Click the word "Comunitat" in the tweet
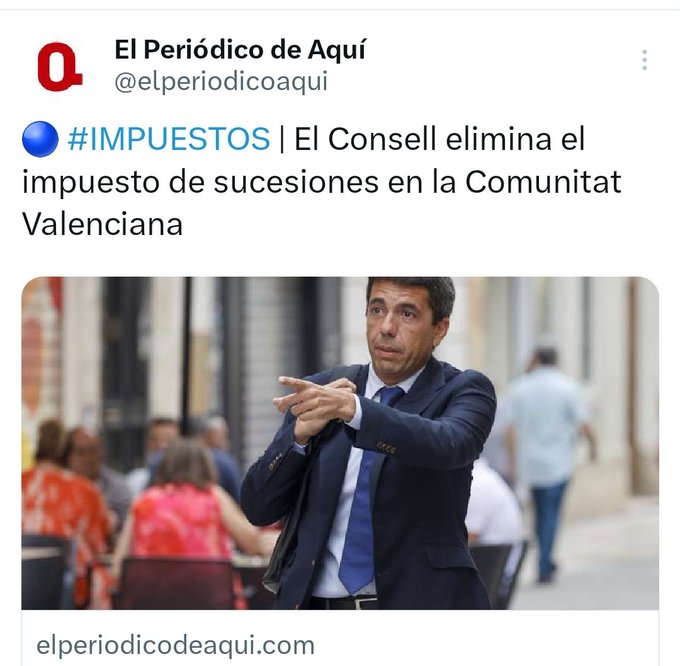680x666 pixels. (543, 181)
